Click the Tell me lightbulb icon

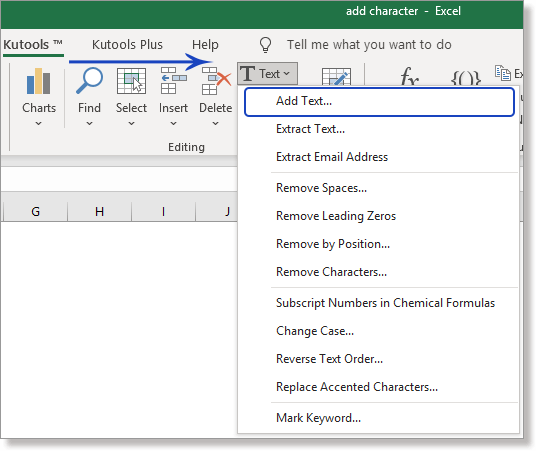tap(265, 45)
